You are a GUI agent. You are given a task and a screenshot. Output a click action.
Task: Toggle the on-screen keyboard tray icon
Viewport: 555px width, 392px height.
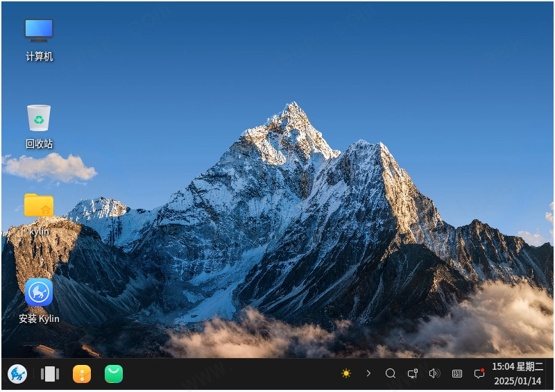point(457,373)
